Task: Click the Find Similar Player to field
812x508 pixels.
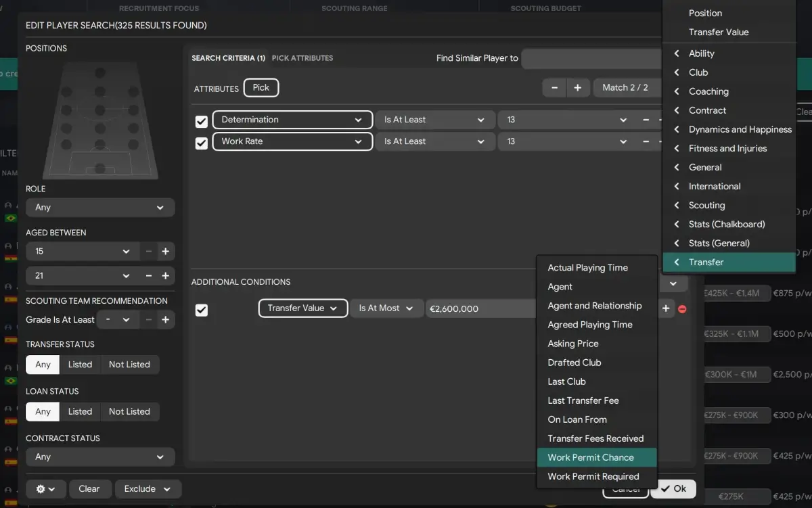Action: pyautogui.click(x=591, y=58)
